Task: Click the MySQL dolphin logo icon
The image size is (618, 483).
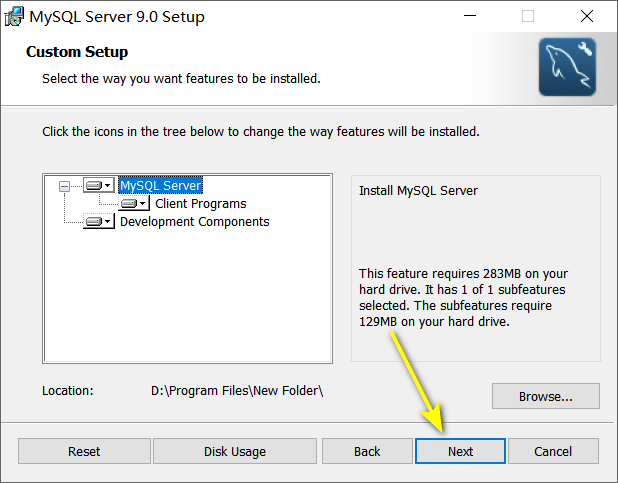Action: [x=567, y=67]
